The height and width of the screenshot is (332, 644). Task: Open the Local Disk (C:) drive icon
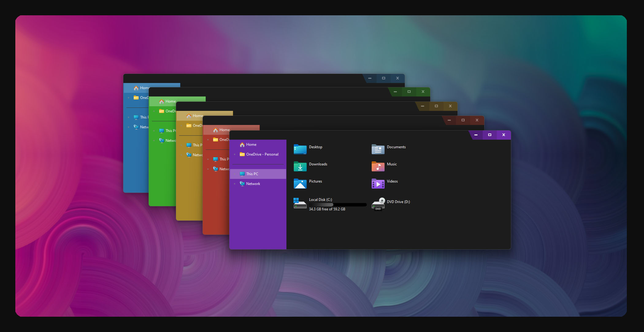pos(300,203)
